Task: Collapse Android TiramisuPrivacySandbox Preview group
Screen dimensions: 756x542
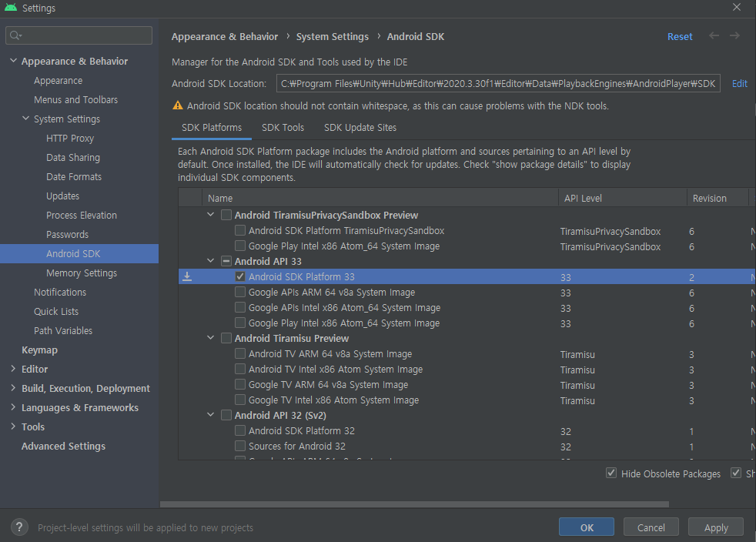Action: click(x=211, y=215)
